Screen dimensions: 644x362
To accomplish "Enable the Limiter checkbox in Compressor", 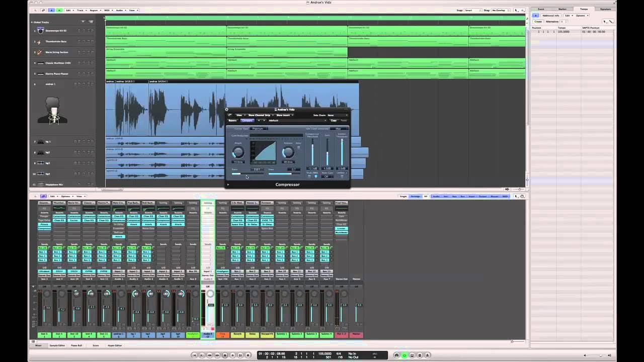I will tap(342, 176).
